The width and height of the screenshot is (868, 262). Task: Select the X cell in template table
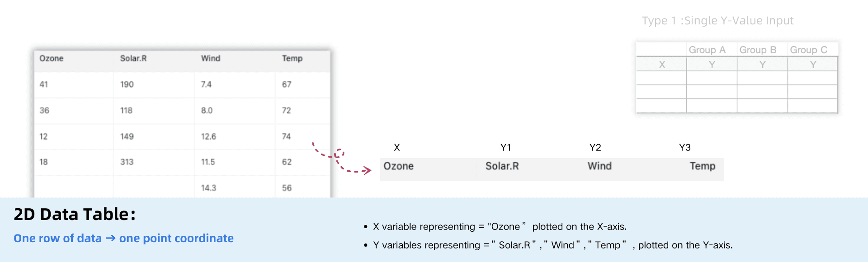[661, 64]
